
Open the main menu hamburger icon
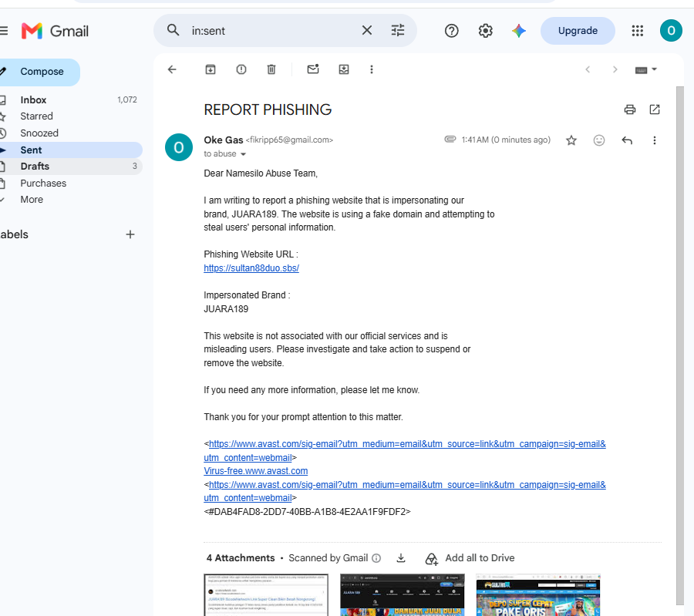click(x=4, y=31)
